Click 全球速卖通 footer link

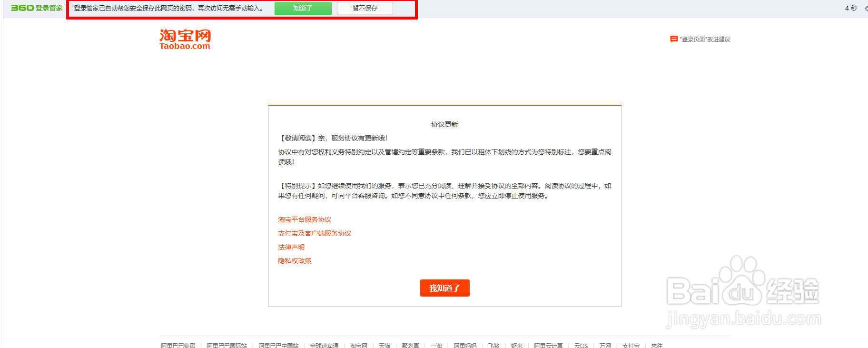tap(324, 345)
